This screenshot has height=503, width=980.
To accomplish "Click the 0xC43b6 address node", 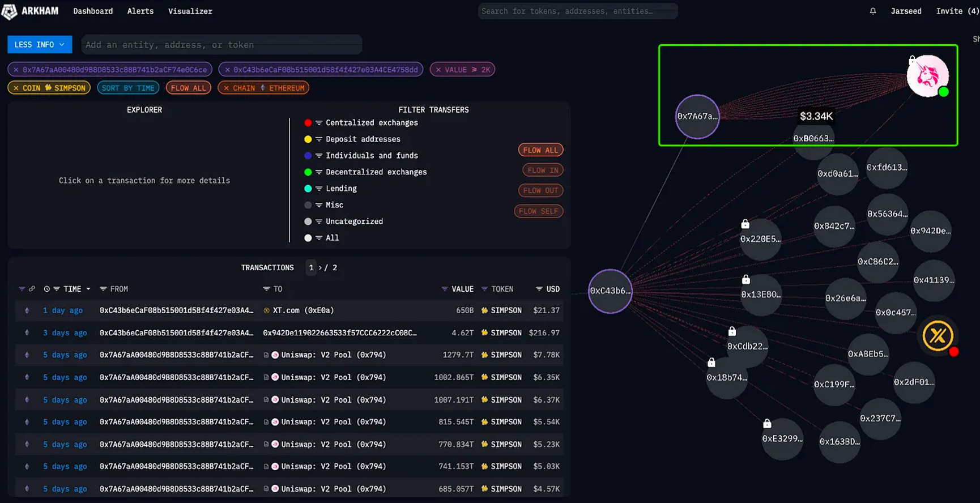I will [x=610, y=291].
